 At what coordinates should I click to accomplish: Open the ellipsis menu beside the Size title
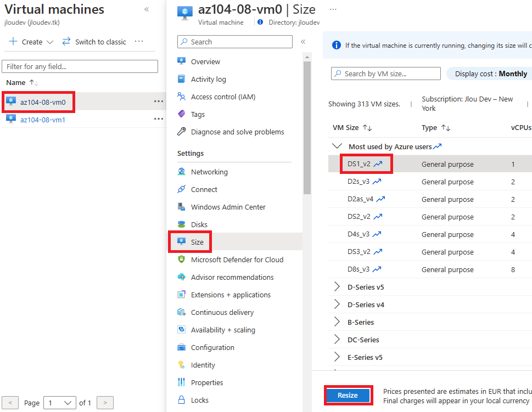333,9
